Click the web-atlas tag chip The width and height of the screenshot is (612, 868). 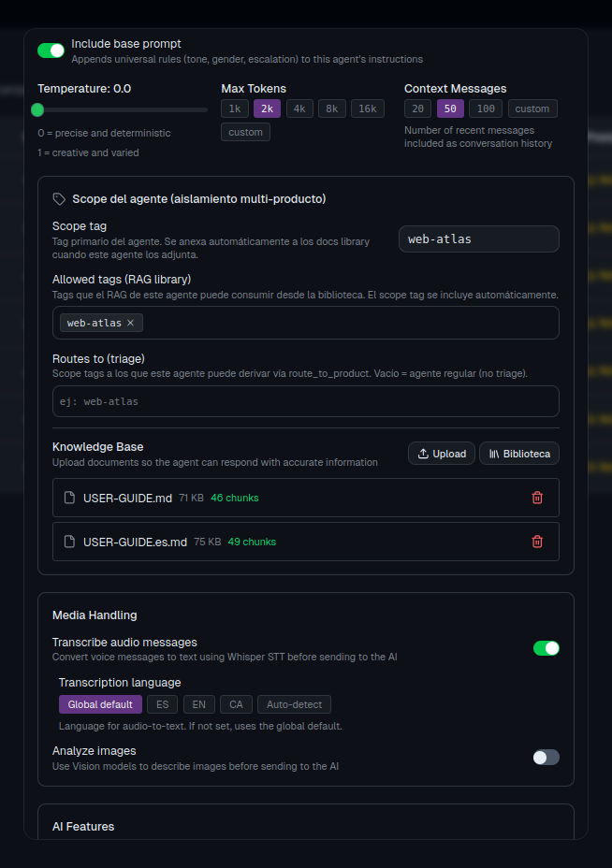pos(101,323)
